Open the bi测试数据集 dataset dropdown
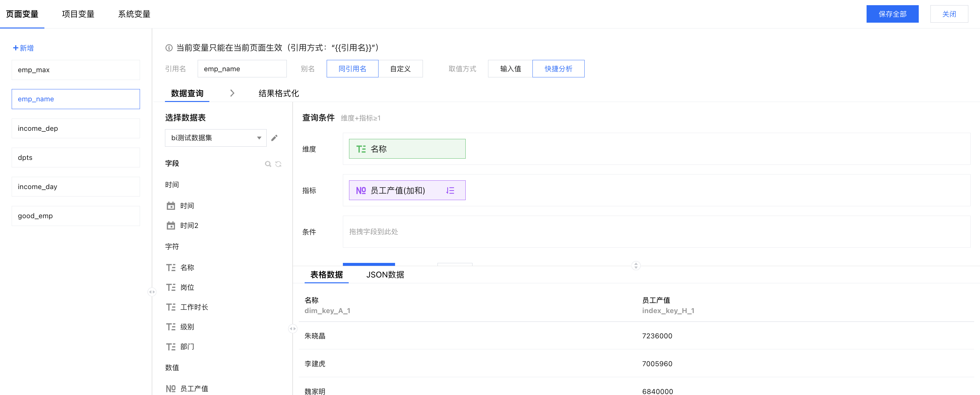The image size is (980, 395). click(215, 138)
